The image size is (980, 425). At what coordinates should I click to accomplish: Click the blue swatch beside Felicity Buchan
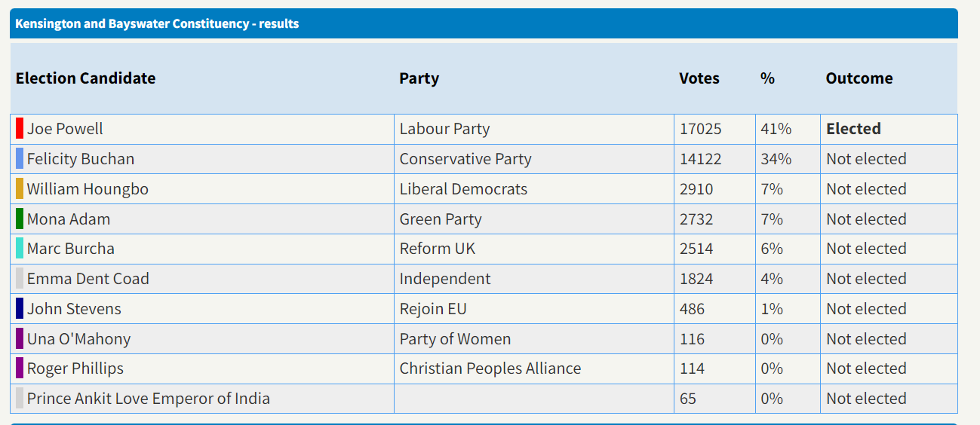point(20,159)
